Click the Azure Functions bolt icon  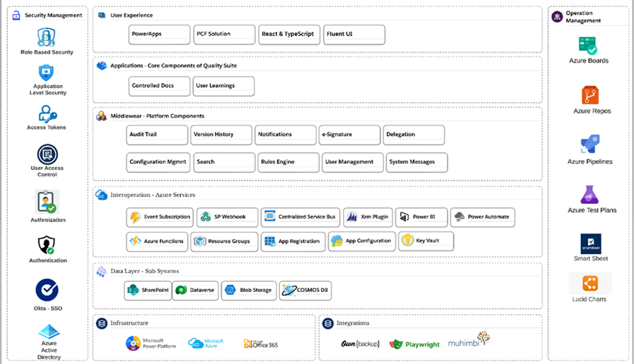pyautogui.click(x=135, y=241)
